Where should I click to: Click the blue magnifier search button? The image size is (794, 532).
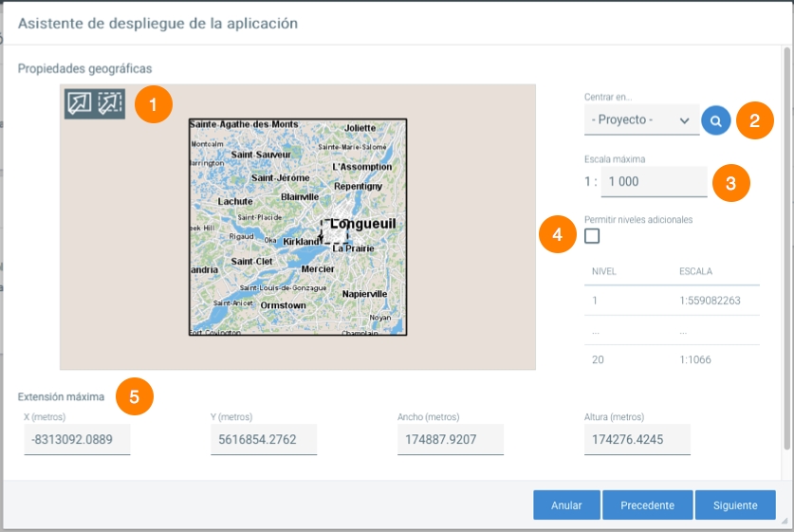click(x=715, y=120)
